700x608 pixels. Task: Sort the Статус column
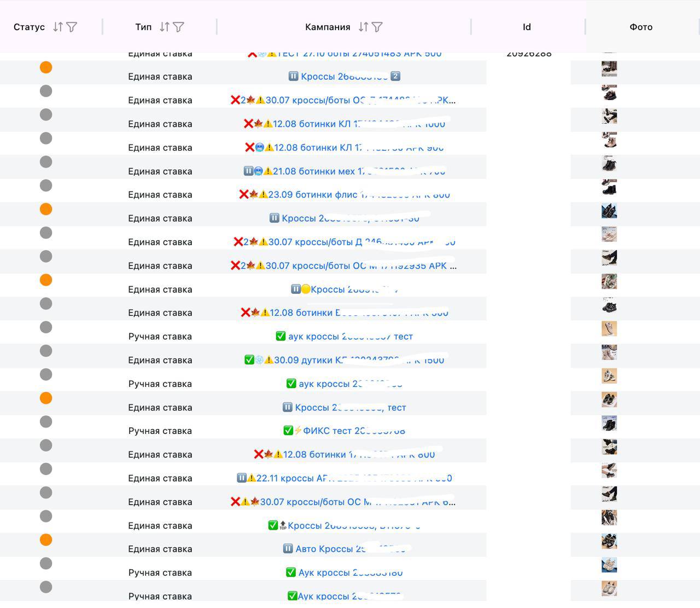(x=58, y=27)
